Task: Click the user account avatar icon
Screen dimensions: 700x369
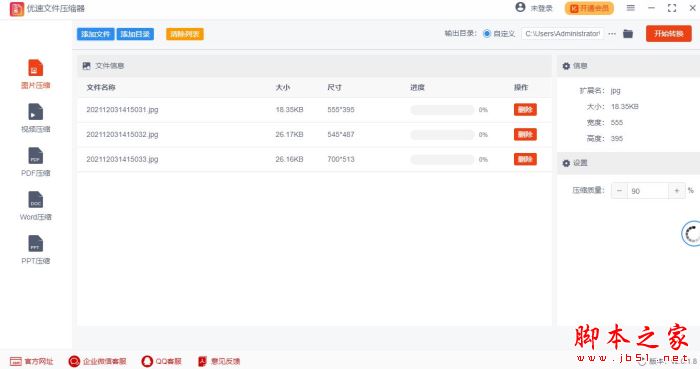Action: coord(520,7)
